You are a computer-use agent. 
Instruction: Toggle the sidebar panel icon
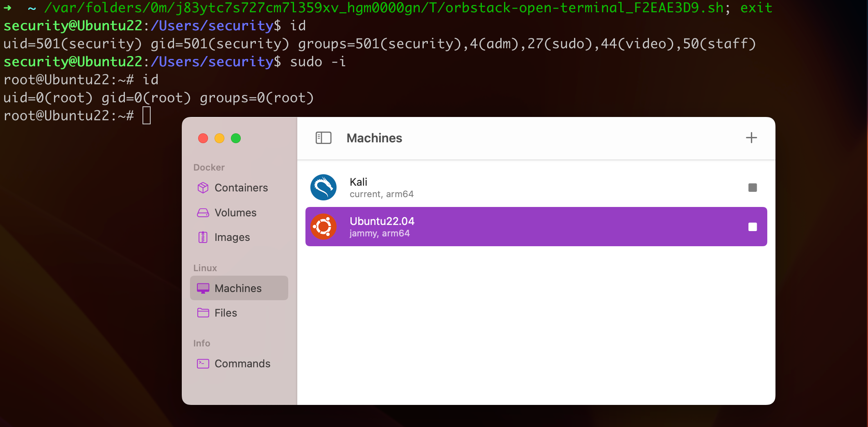click(323, 138)
